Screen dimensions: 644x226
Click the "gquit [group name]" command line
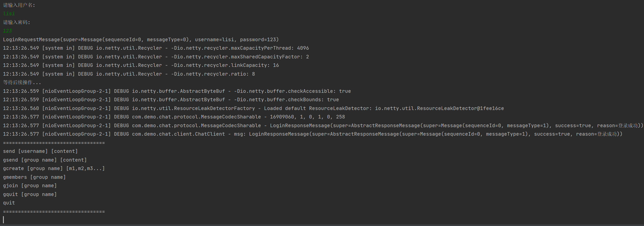pos(30,194)
